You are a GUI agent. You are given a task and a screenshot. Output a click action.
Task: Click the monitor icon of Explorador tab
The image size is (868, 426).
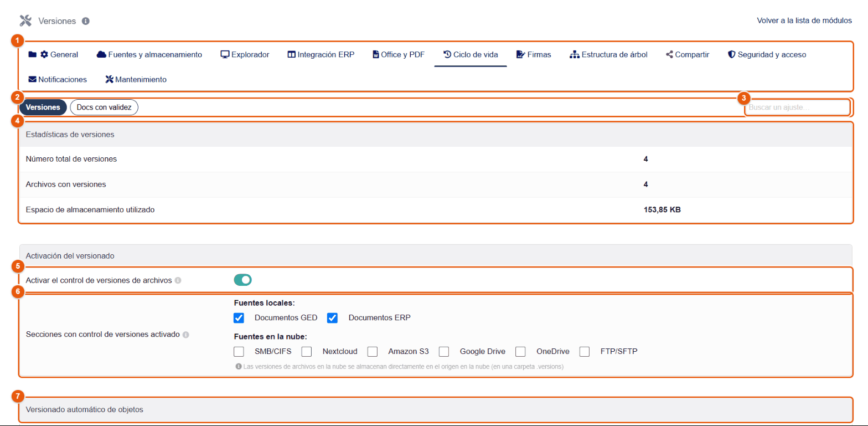coord(225,54)
